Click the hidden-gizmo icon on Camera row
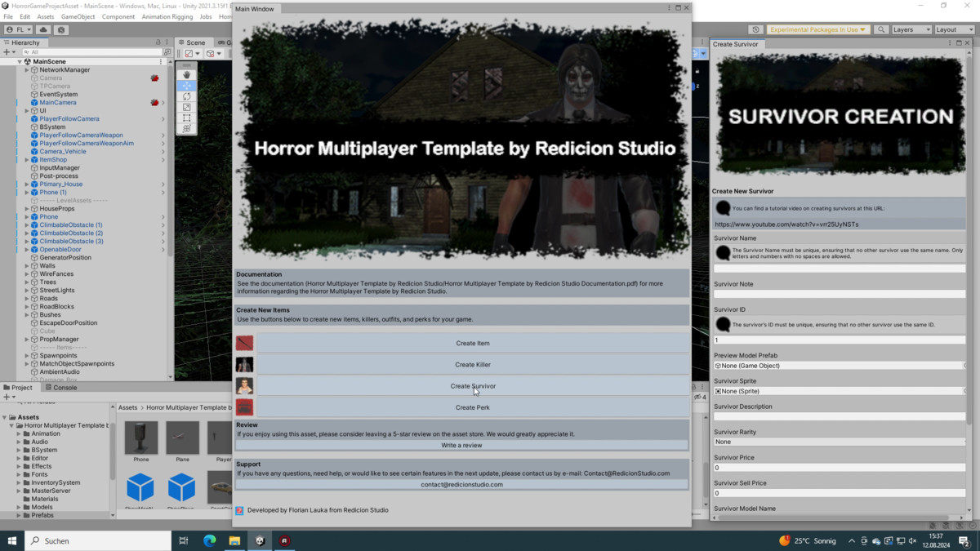 (154, 78)
